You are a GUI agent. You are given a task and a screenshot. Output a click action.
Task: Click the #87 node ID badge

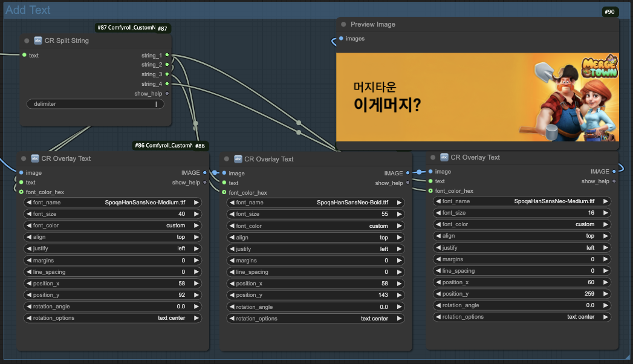coord(162,28)
